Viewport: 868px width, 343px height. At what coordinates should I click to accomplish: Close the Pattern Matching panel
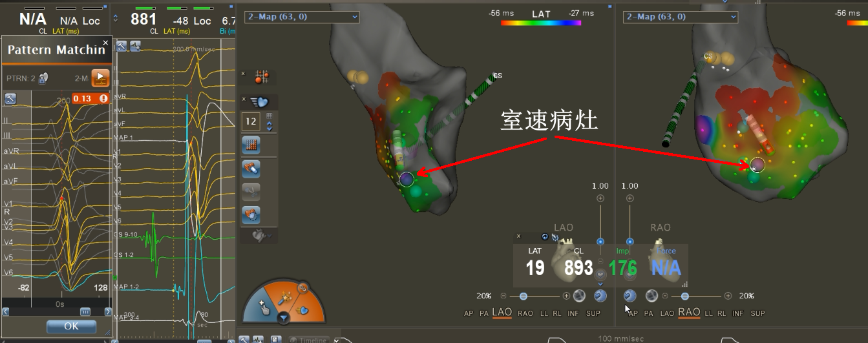pyautogui.click(x=106, y=43)
